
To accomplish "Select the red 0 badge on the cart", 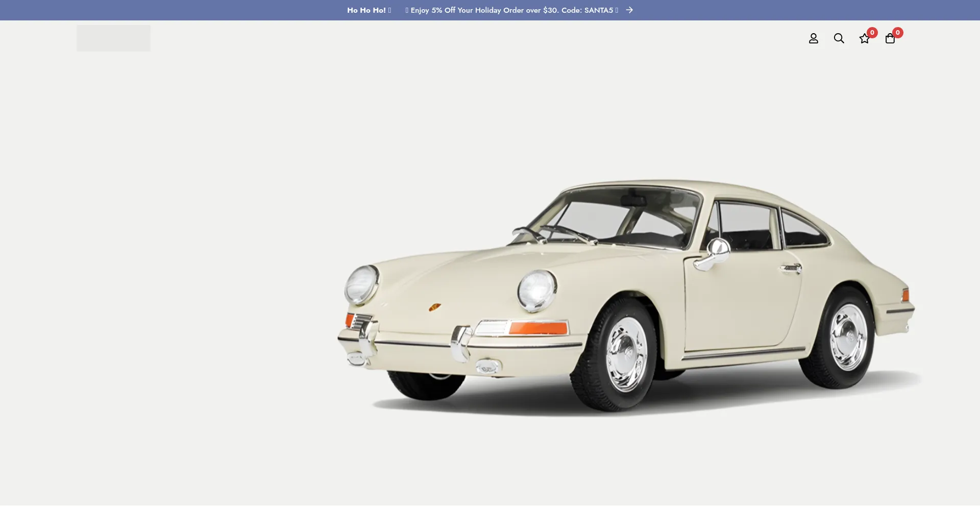I will 898,33.
